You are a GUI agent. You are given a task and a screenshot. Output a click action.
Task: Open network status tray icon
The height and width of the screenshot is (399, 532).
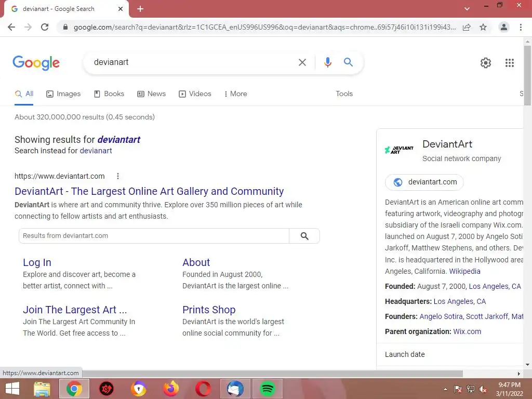471,389
